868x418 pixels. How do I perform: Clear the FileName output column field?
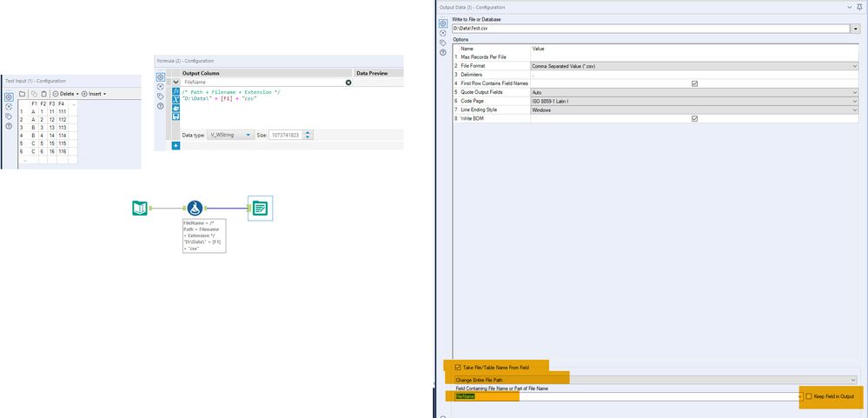[x=348, y=83]
